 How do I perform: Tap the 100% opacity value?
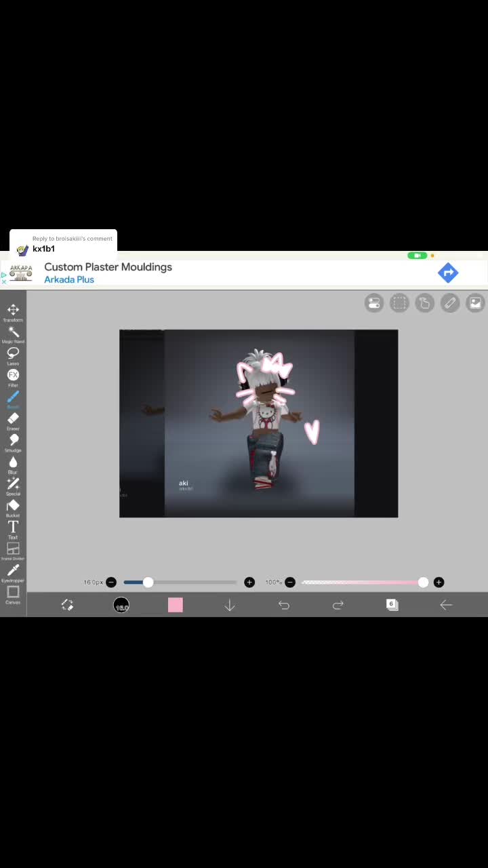[x=274, y=583]
